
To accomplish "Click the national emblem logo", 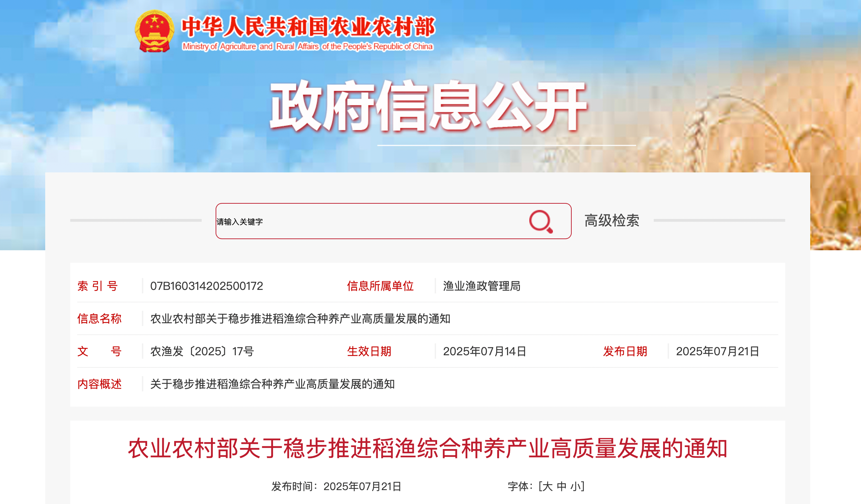I will [155, 31].
